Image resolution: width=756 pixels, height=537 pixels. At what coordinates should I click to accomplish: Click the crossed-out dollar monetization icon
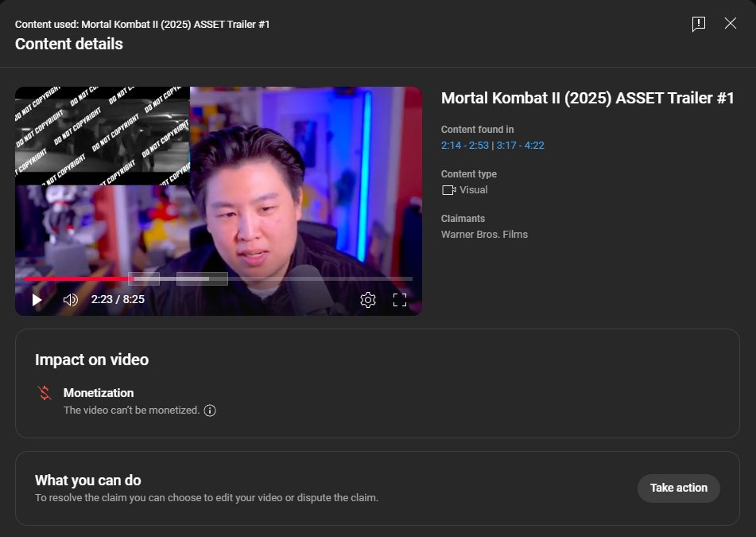point(45,393)
